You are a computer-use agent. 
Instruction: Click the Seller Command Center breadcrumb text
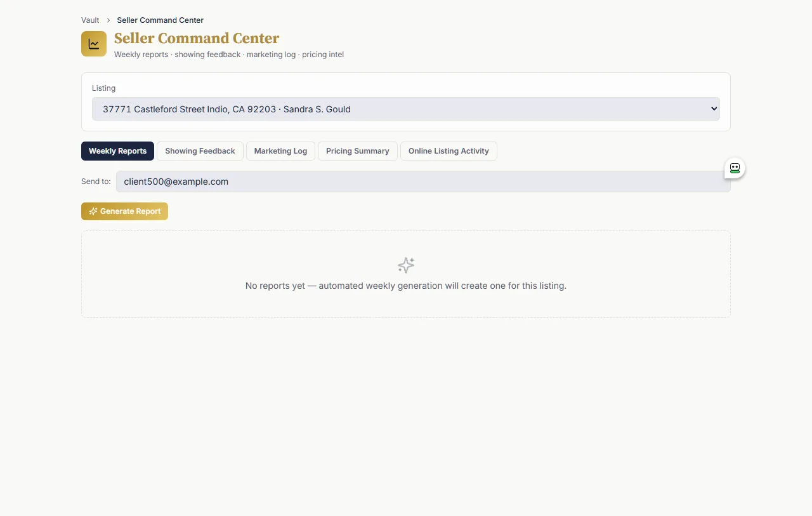pos(160,20)
